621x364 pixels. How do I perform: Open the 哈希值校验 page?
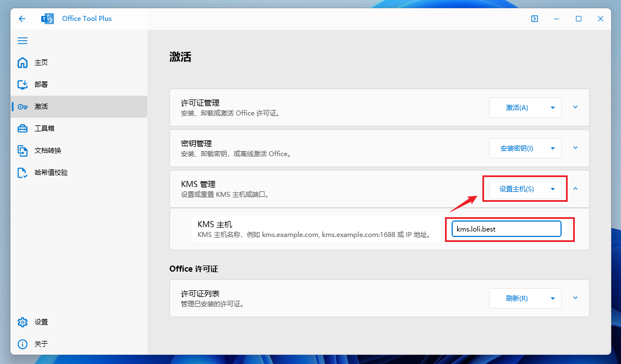pyautogui.click(x=79, y=173)
